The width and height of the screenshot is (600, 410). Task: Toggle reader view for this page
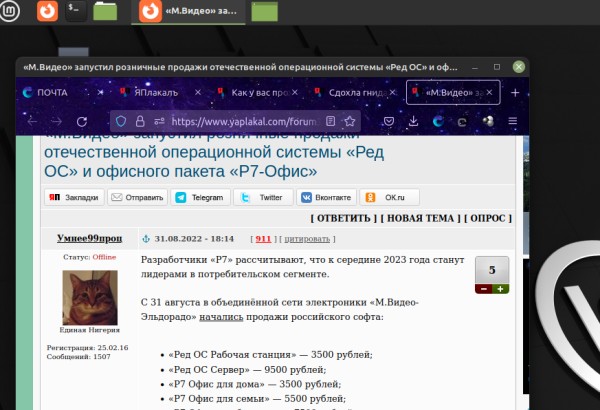point(331,122)
